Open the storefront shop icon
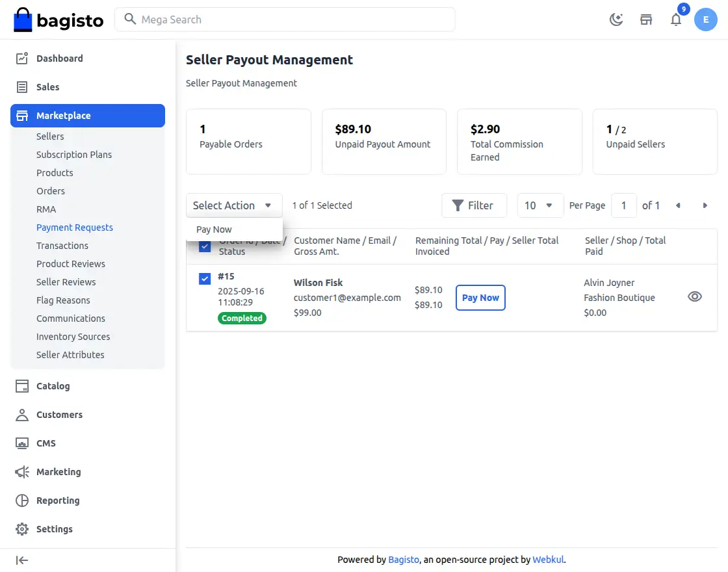Viewport: 728px width, 572px height. (x=646, y=19)
